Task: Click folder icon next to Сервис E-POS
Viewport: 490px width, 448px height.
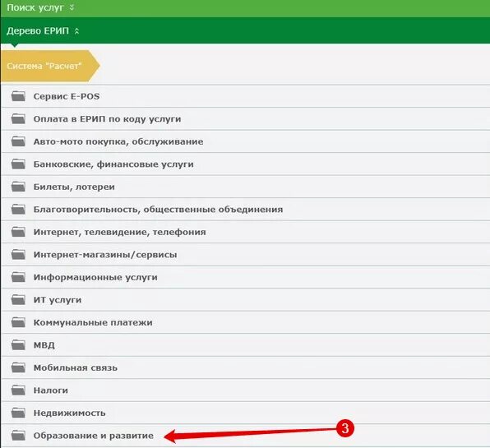Action: [x=18, y=96]
